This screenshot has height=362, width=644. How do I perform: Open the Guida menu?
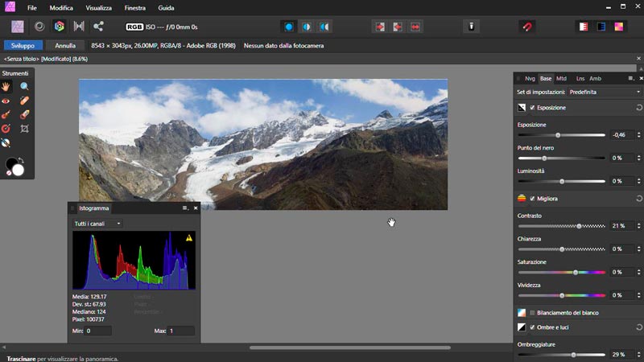tap(166, 8)
